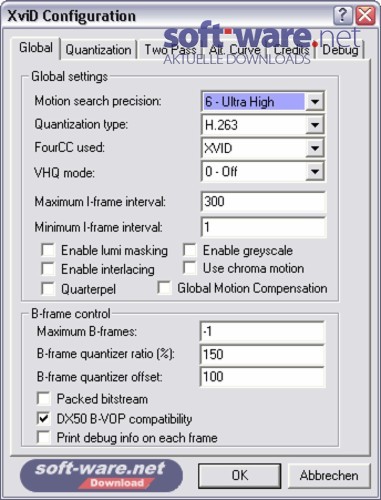
Task: Click the B-frame quantizer ratio field
Action: click(262, 354)
